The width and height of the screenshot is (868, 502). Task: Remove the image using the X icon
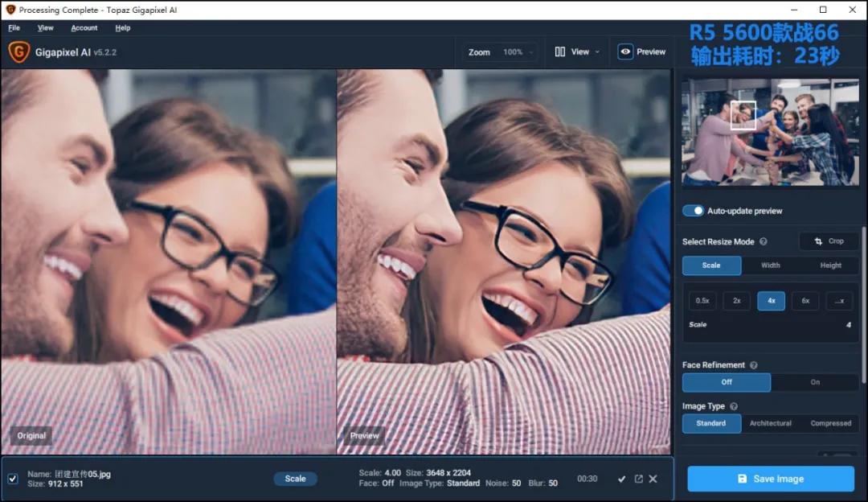[653, 479]
